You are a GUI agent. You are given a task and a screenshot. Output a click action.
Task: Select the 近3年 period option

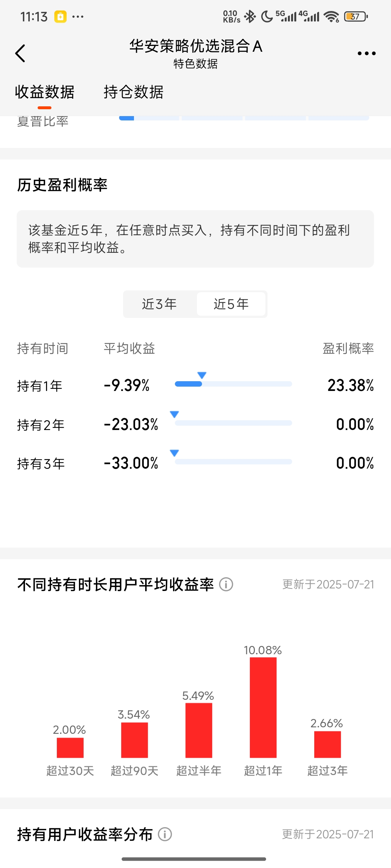click(160, 304)
